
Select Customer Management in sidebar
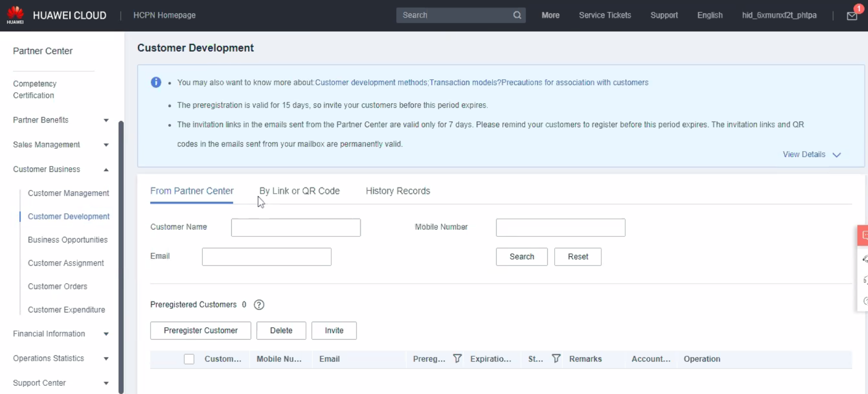(x=68, y=193)
